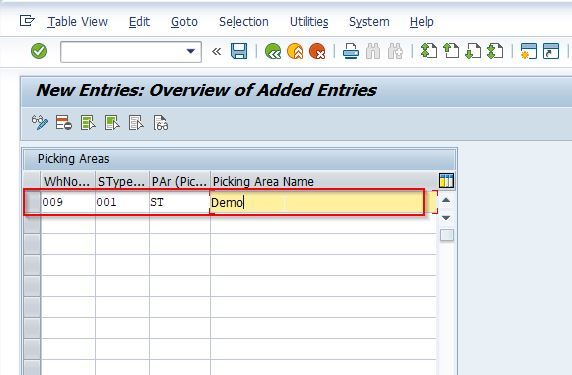Click the WhNo... column header
Viewport: 572px width, 375px height.
tap(68, 181)
